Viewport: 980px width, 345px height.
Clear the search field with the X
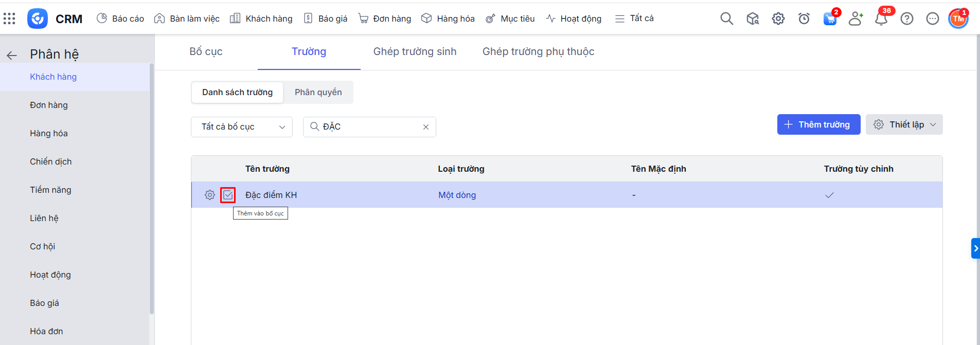tap(426, 127)
